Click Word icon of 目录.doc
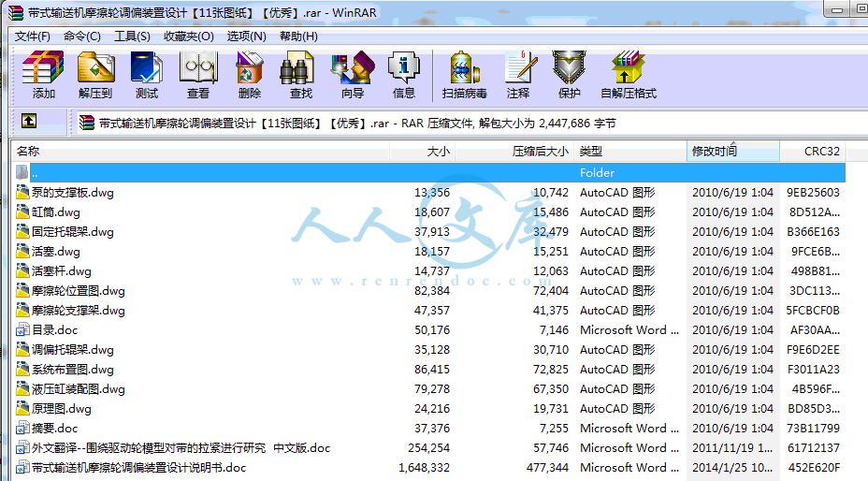This screenshot has height=481, width=868. tap(22, 329)
